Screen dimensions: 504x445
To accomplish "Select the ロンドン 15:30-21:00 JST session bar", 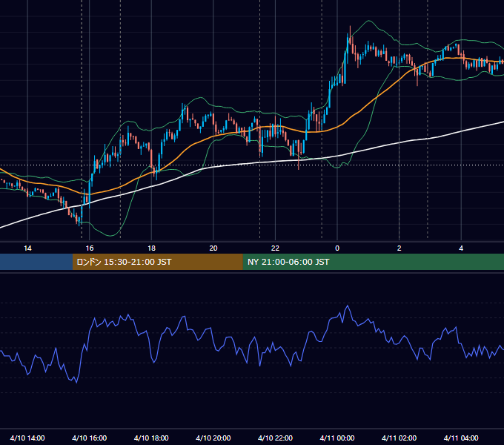I will 157,262.
